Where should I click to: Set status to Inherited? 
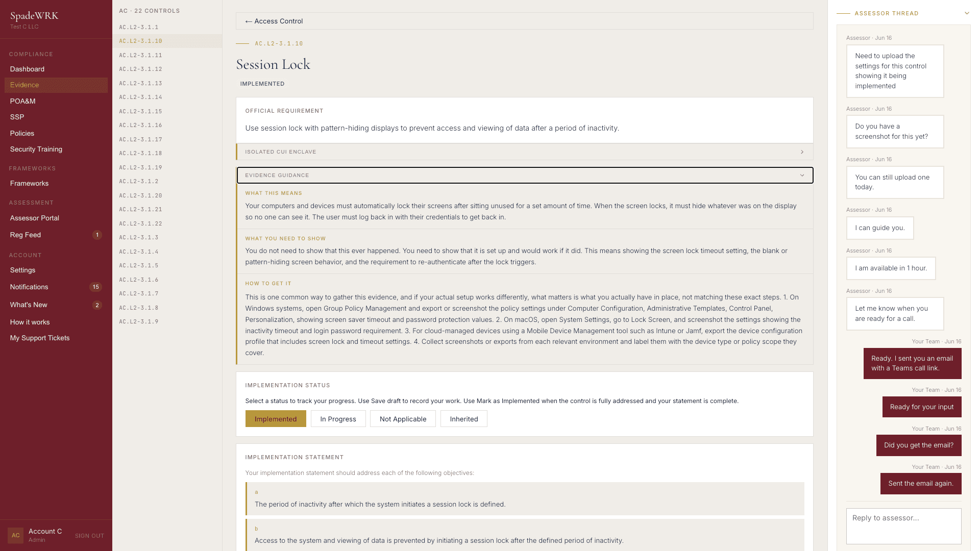click(463, 419)
